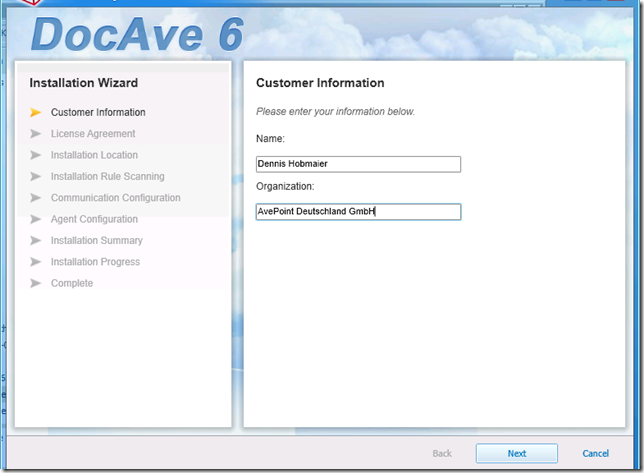The image size is (644, 473).
Task: Focus the Name input field
Action: tap(358, 164)
